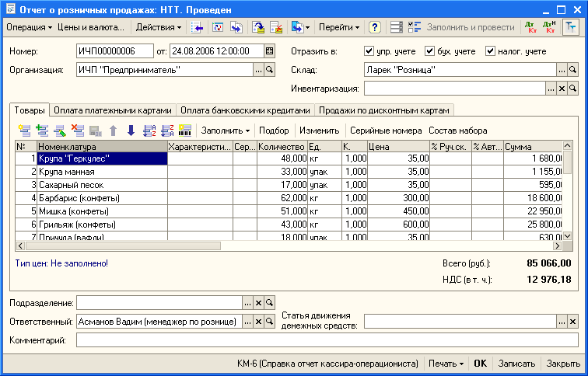Toggle the упр. учете checkbox
Screen dimensions: 588x376
369,51
